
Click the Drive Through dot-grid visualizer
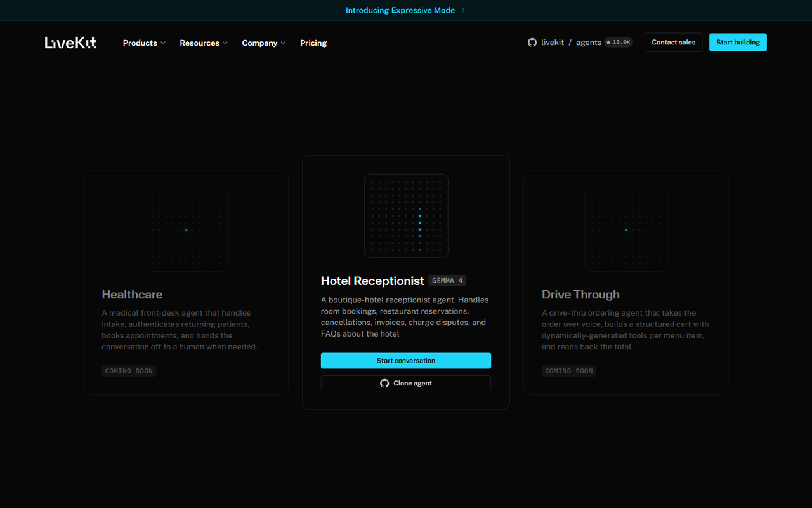click(626, 230)
